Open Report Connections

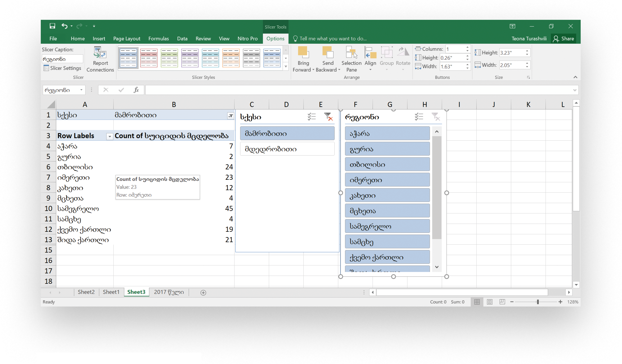[x=100, y=59]
